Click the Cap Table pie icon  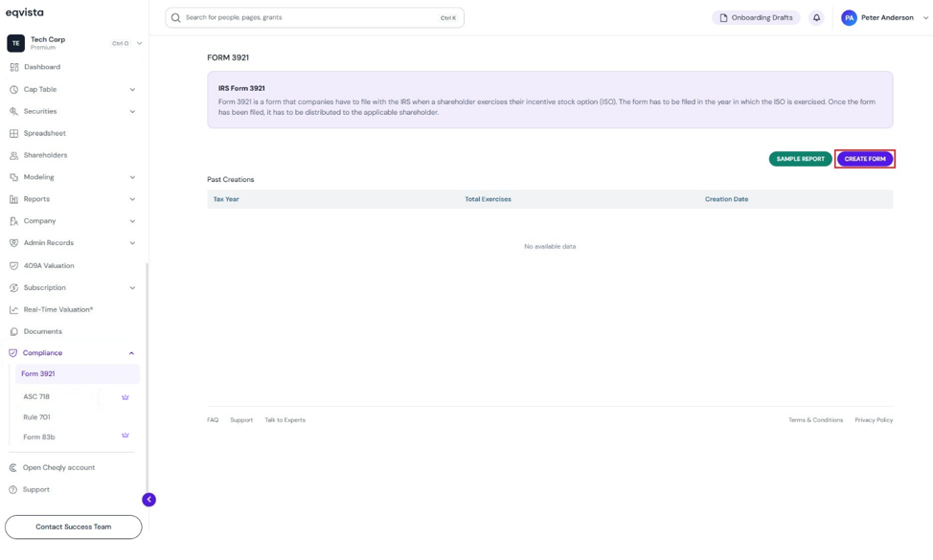[x=13, y=89]
